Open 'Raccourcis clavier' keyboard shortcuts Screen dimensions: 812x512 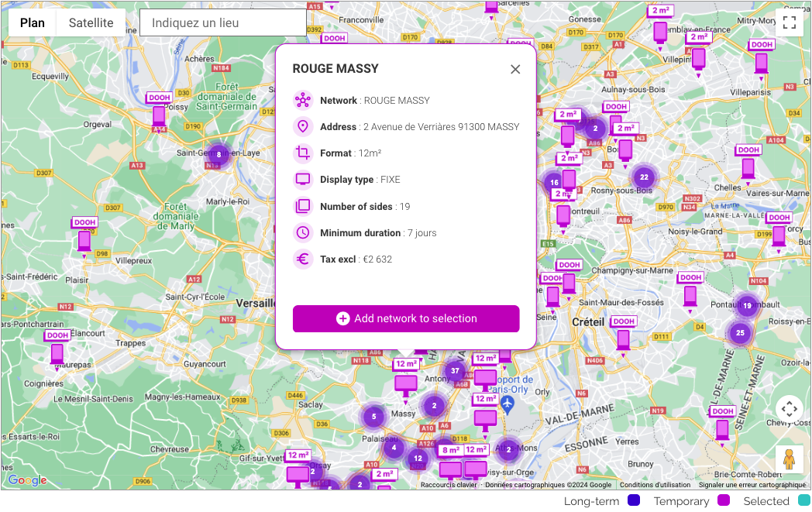click(x=449, y=485)
